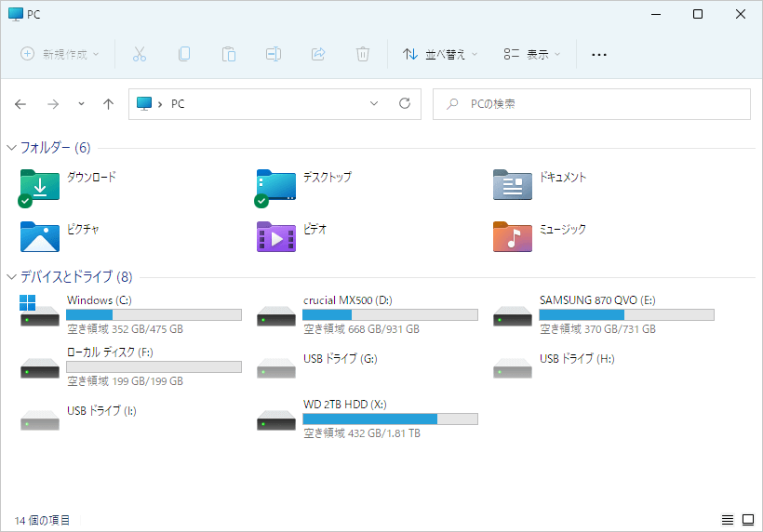Image resolution: width=763 pixels, height=532 pixels.
Task: Open the 表示 view dropdown
Action: pyautogui.click(x=532, y=54)
